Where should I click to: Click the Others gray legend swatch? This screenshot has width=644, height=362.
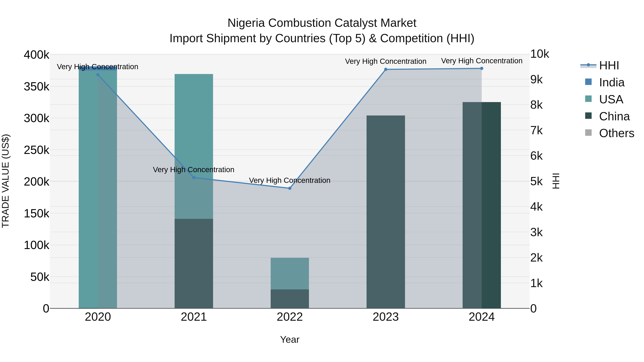click(589, 133)
